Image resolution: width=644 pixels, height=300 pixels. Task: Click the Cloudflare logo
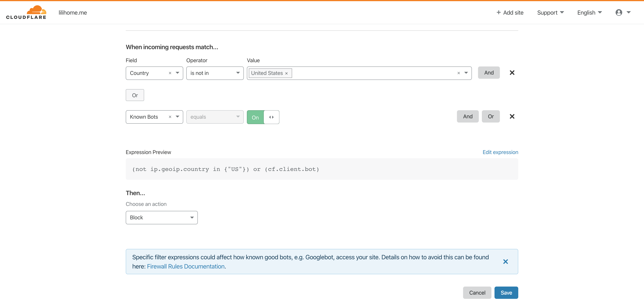26,12
